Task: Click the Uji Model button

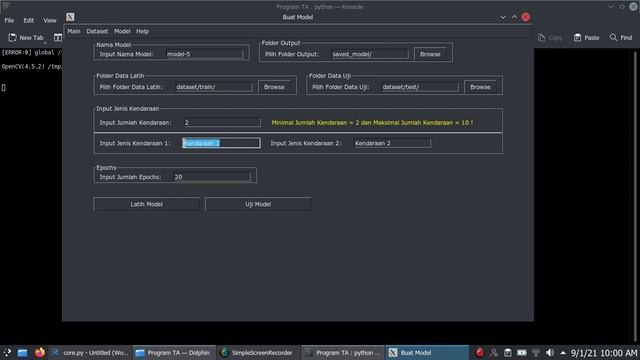Action: (x=258, y=204)
